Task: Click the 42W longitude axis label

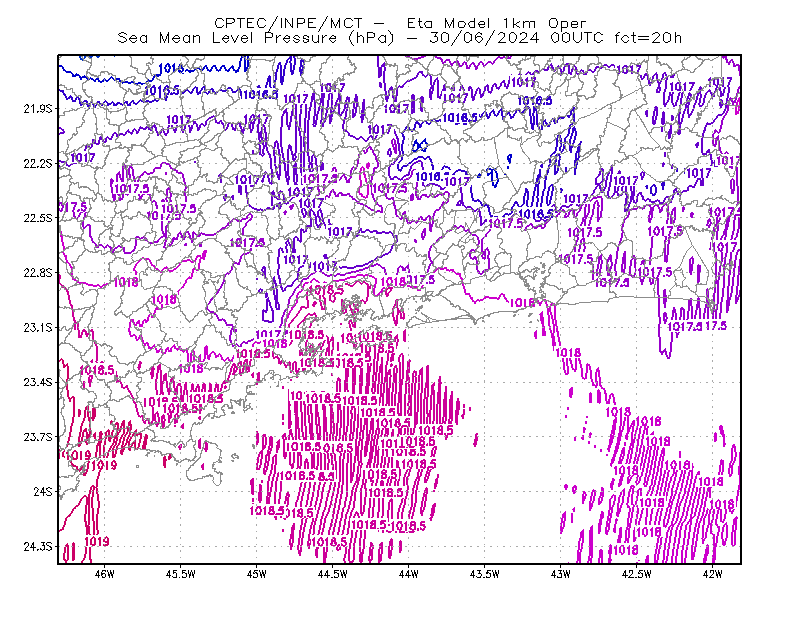Action: point(713,574)
